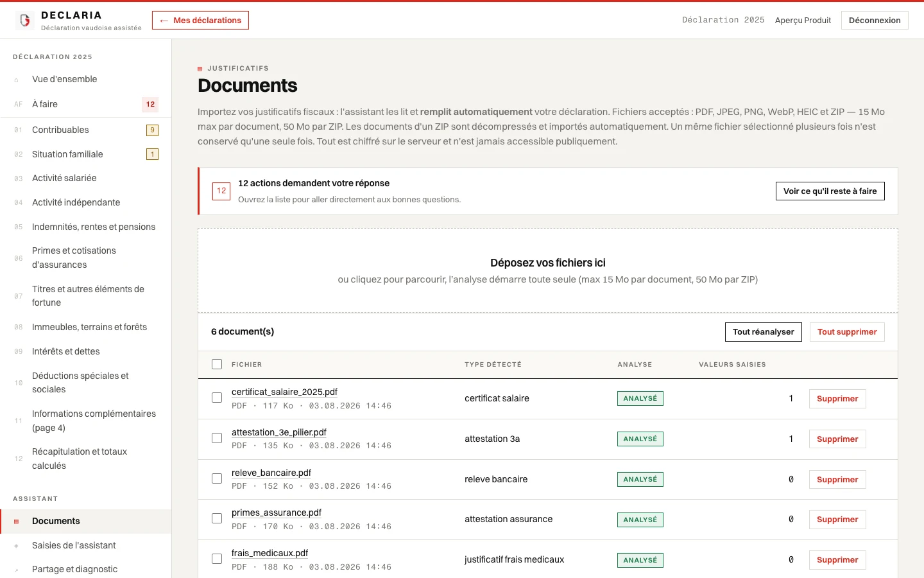This screenshot has height=578, width=924.
Task: Select Documents in the Assistant menu
Action: 85,521
